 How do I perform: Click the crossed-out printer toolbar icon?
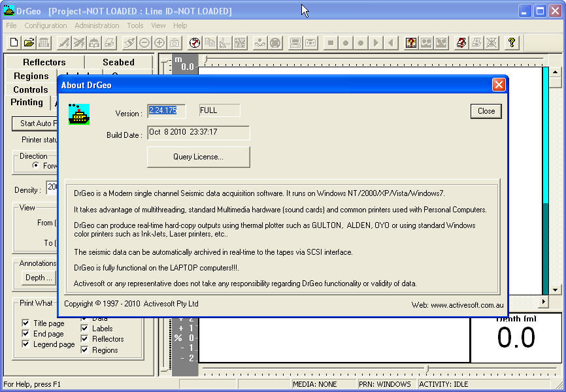tap(491, 42)
